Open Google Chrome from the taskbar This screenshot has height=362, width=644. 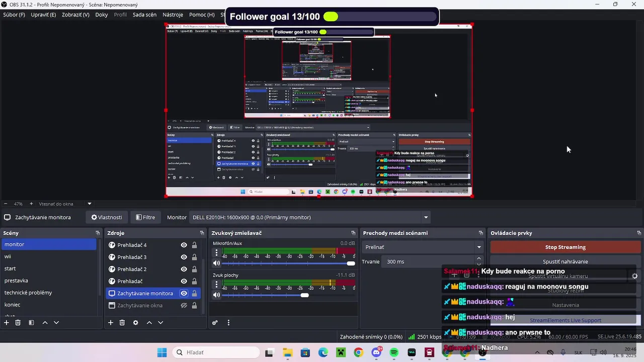click(x=358, y=352)
